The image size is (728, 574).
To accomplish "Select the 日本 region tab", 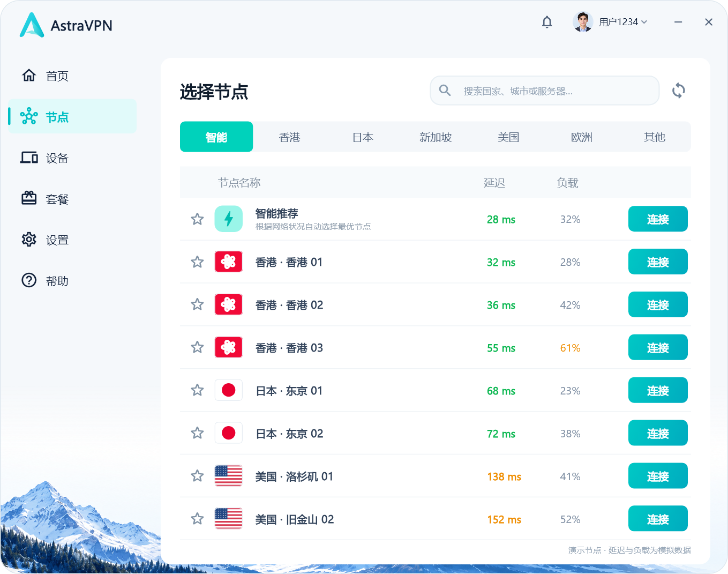I will coord(363,137).
